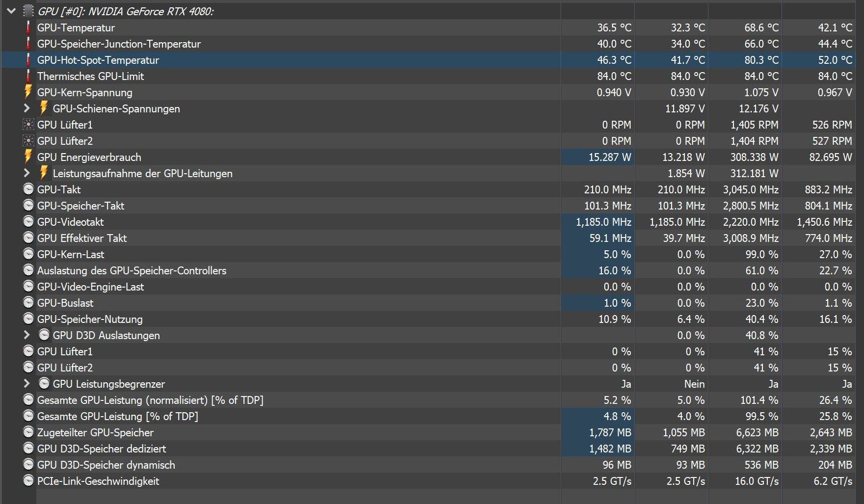Click the gauge icon for GPU-Takt
The height and width of the screenshot is (504, 864).
(x=28, y=189)
